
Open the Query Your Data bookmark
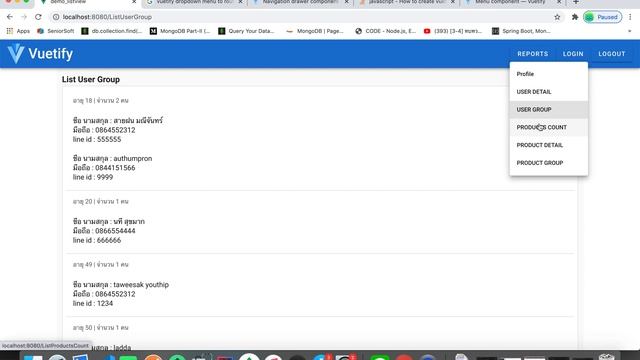246,31
